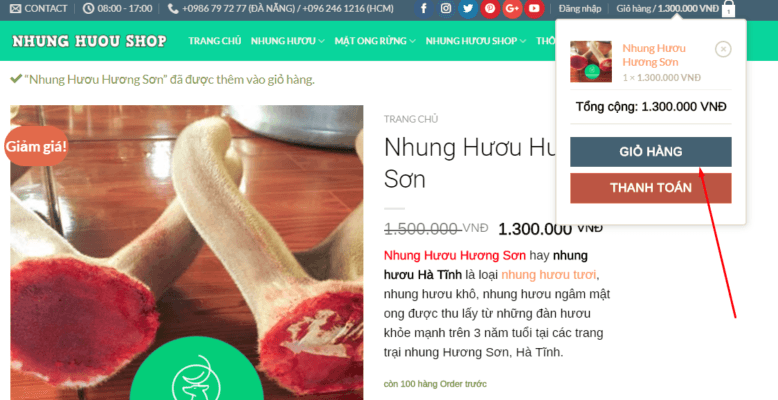The image size is (778, 400).
Task: Click the GIỎ HÀNG button
Action: tap(650, 152)
